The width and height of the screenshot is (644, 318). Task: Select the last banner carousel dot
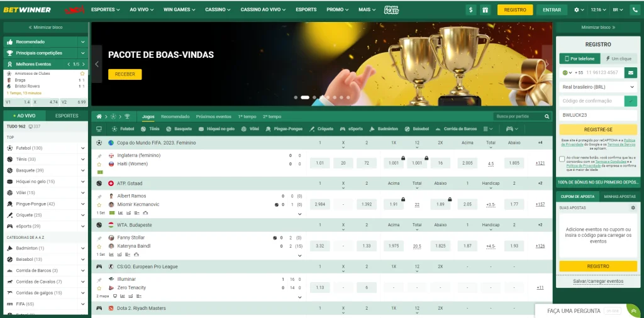tap(348, 97)
